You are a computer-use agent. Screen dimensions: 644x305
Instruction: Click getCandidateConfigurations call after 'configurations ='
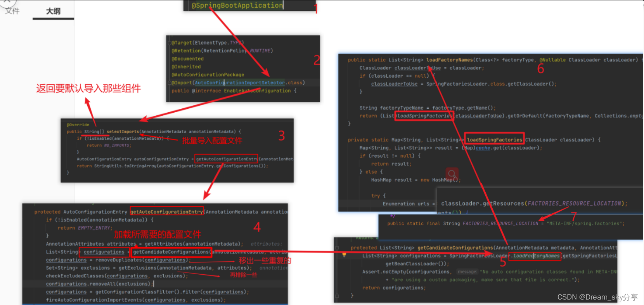(171, 252)
